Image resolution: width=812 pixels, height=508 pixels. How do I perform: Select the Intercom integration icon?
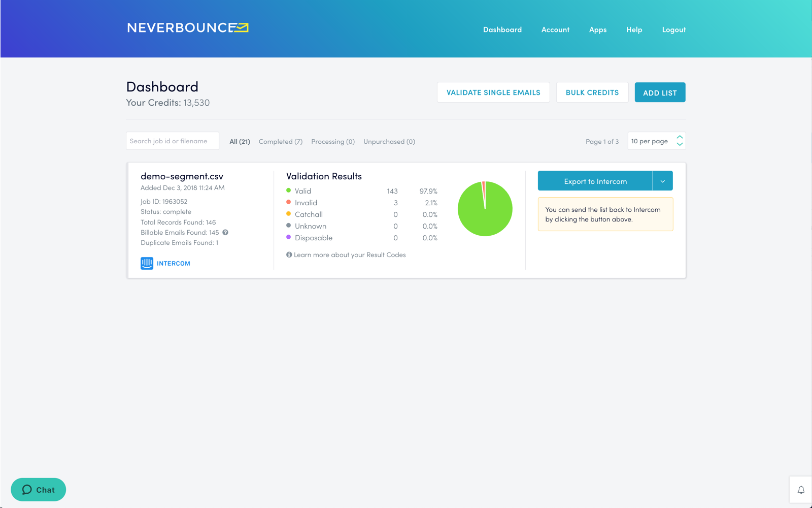pos(147,263)
